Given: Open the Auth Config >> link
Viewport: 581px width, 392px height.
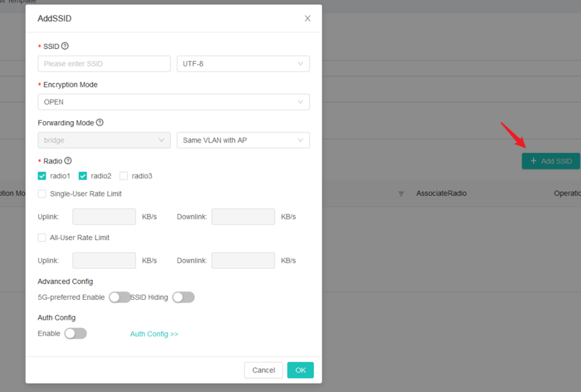Looking at the screenshot, I should [x=154, y=334].
